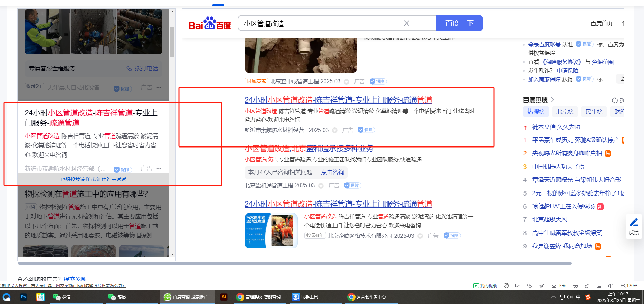Expand the dropdown after 新沂市素趣防水材料经营 2025-03

(x=335, y=130)
